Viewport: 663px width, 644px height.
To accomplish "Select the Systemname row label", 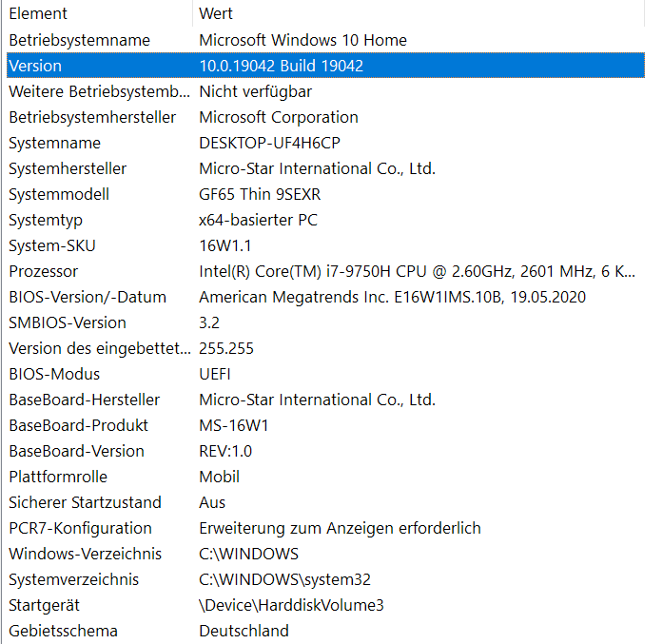I will pyautogui.click(x=54, y=143).
